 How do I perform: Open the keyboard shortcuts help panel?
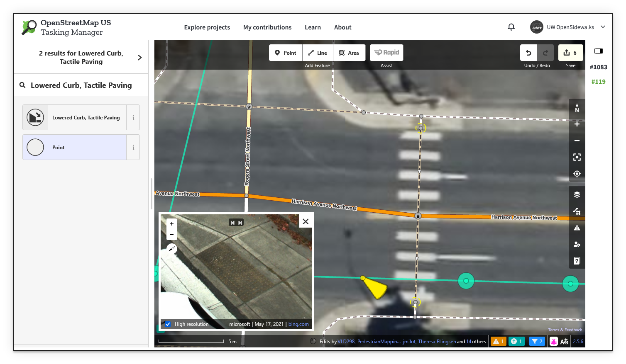tap(577, 260)
